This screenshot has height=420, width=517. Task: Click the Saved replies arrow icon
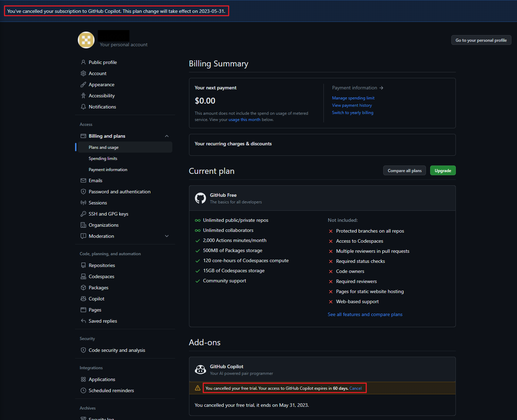point(83,321)
